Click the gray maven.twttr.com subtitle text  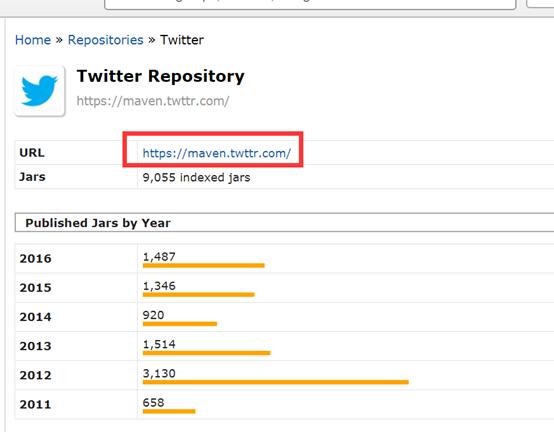pyautogui.click(x=153, y=101)
